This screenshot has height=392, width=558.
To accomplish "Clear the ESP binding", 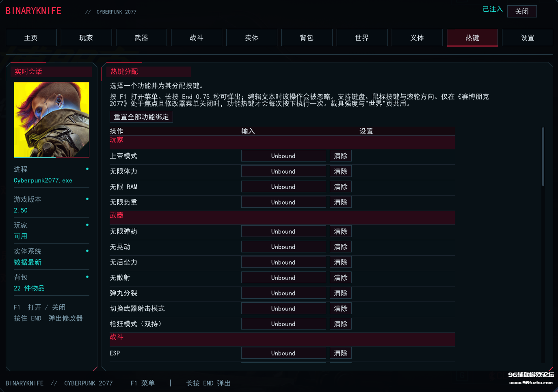I will (x=341, y=353).
